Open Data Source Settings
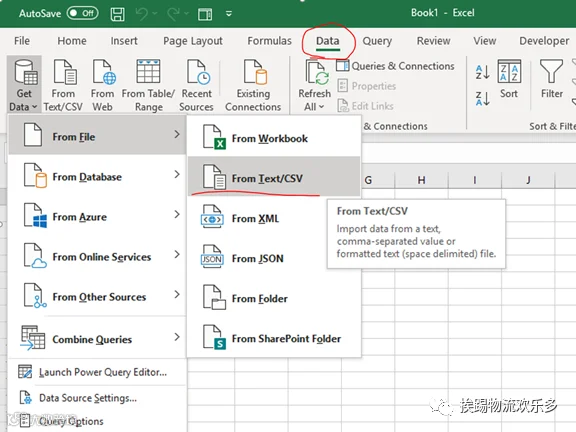The width and height of the screenshot is (576, 432). click(x=97, y=398)
